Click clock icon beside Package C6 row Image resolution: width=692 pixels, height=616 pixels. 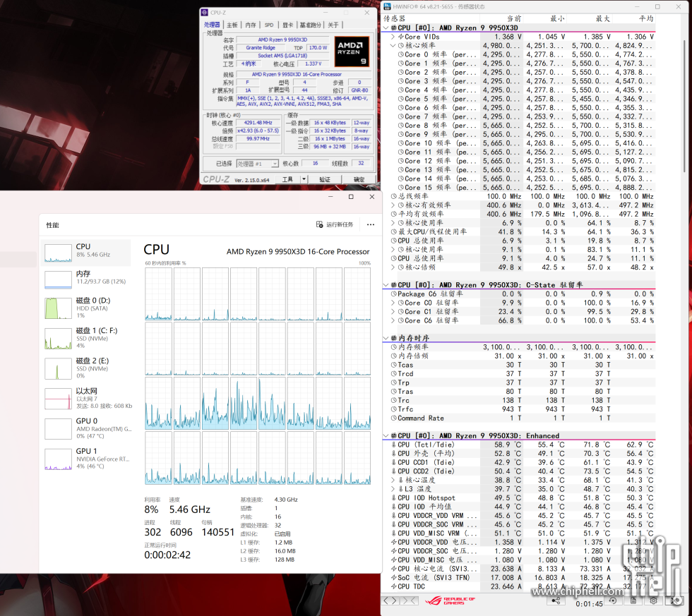(394, 294)
